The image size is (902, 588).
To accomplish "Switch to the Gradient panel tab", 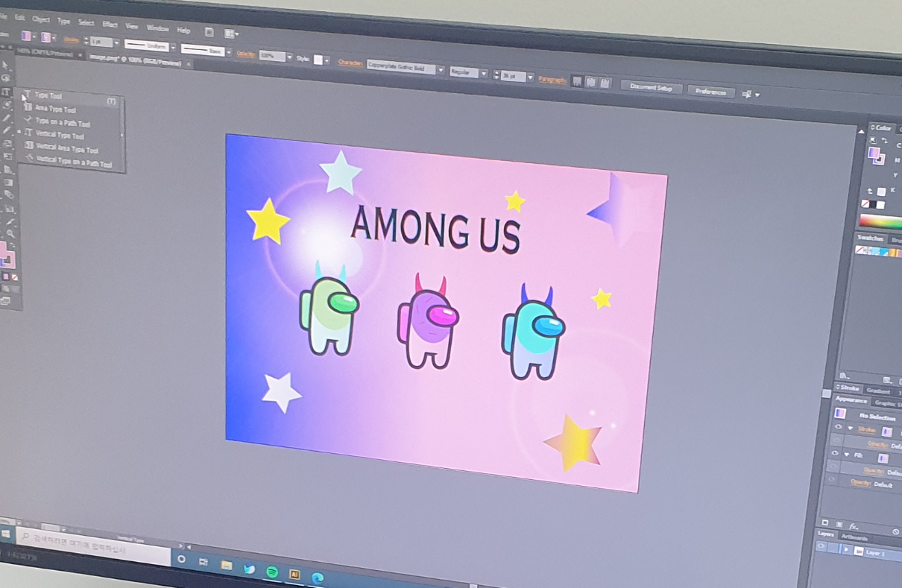I will (x=878, y=391).
